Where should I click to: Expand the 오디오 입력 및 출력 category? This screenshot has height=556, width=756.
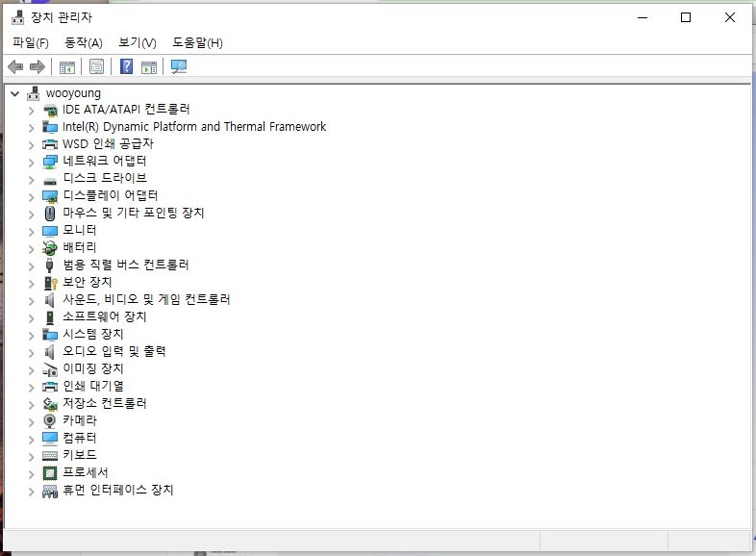coord(32,353)
